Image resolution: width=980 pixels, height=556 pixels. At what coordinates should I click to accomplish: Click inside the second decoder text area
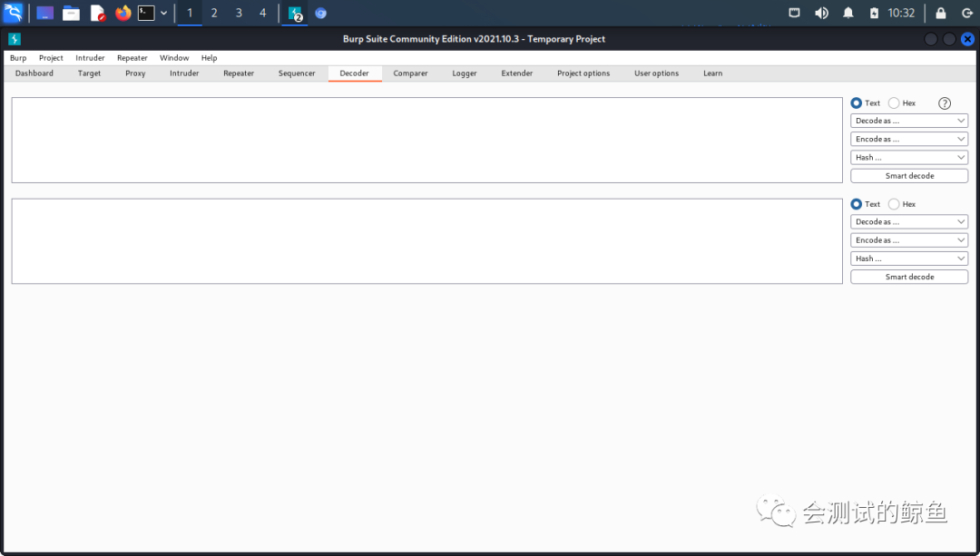426,241
